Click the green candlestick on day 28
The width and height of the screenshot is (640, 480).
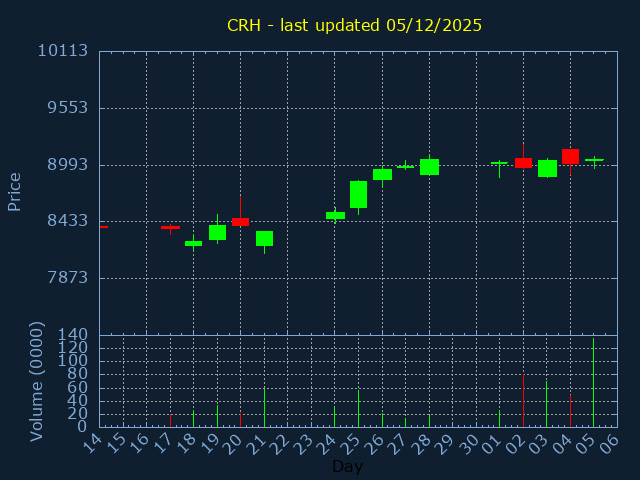pos(429,167)
